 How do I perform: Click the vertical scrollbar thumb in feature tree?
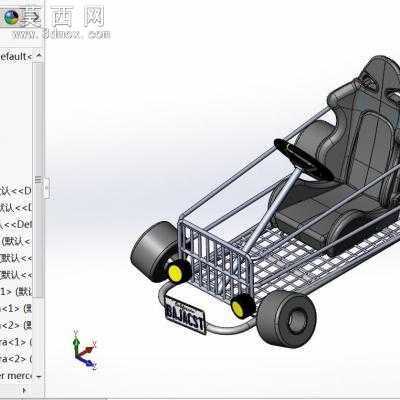coord(39,180)
